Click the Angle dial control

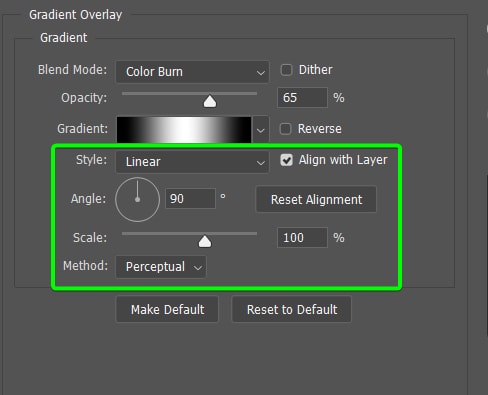coord(137,199)
